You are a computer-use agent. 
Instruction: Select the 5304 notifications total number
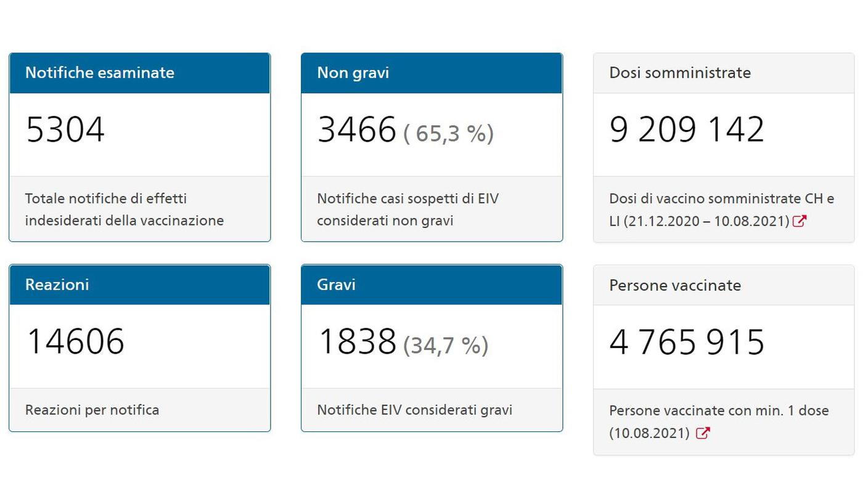click(x=65, y=130)
